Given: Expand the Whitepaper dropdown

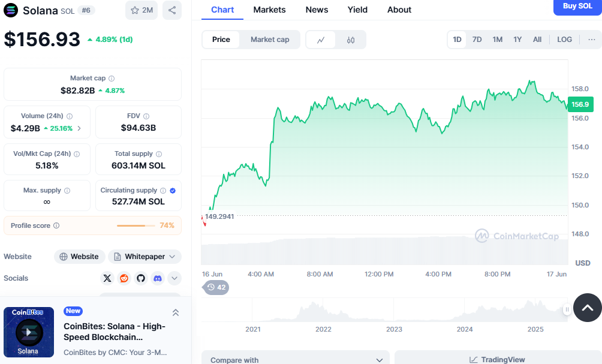Looking at the screenshot, I should 145,257.
